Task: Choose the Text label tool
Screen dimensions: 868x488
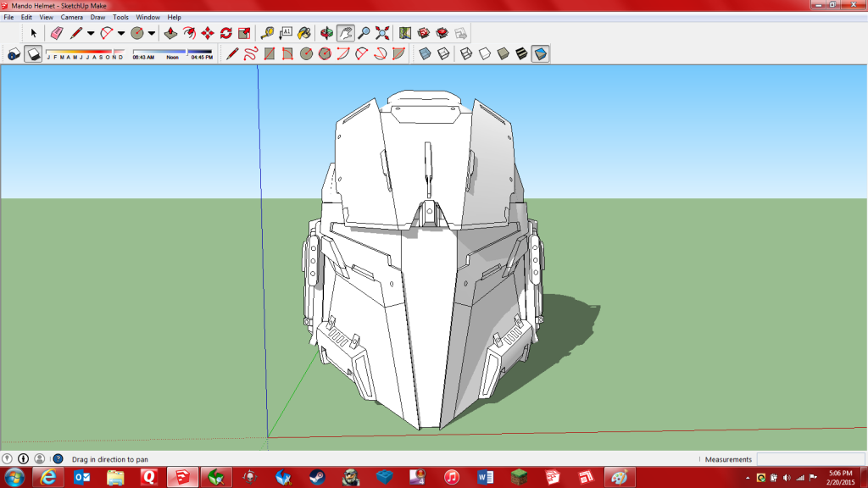Action: [x=286, y=33]
